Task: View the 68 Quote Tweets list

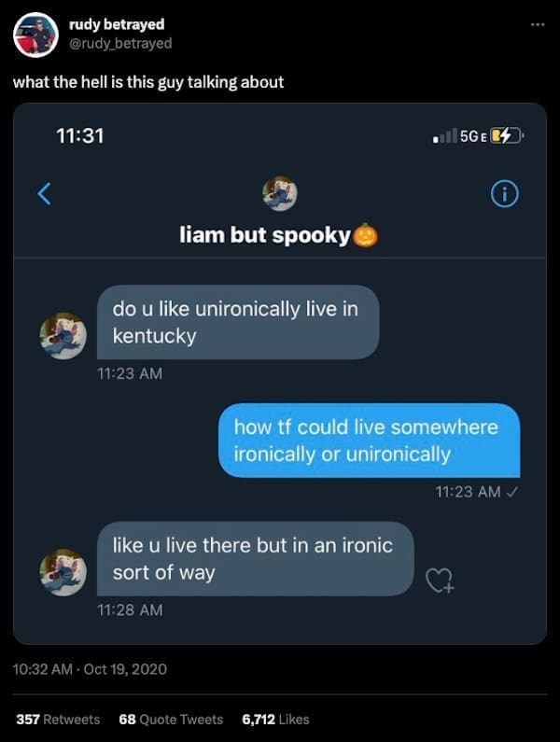Action: (172, 719)
